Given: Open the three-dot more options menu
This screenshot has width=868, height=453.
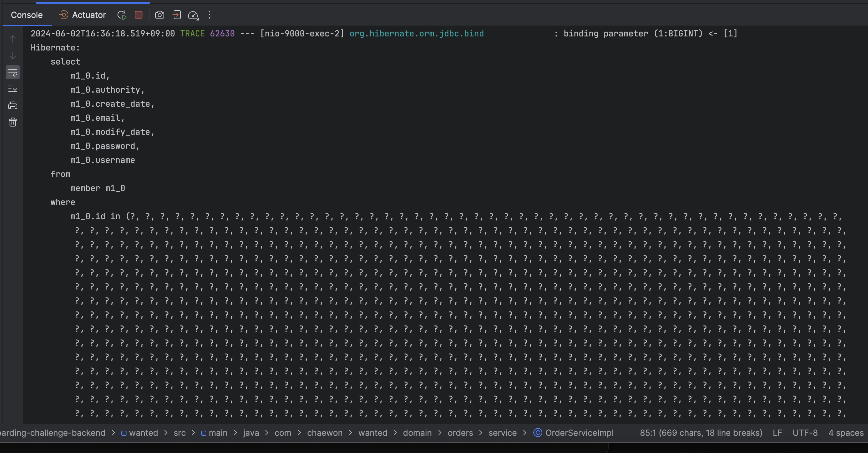Looking at the screenshot, I should point(209,15).
